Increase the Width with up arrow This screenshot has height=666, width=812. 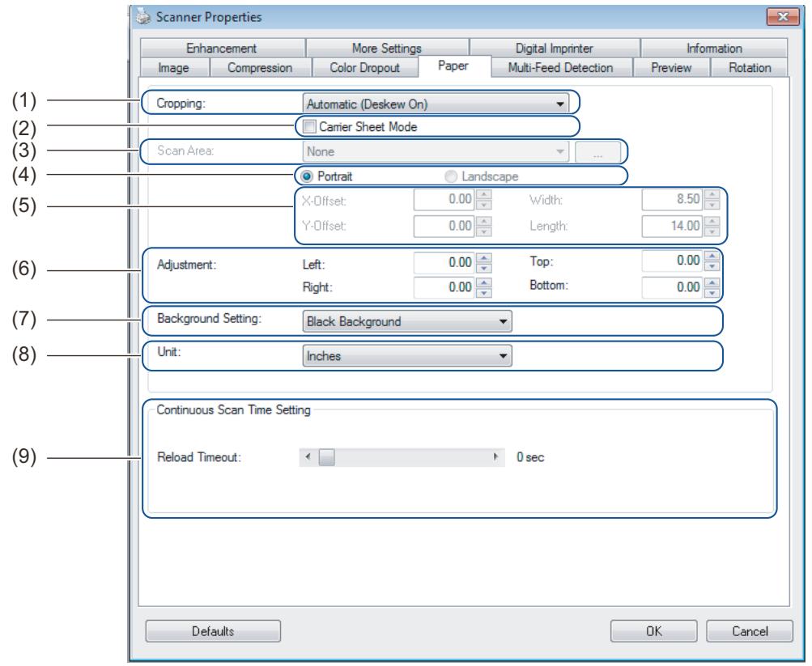click(712, 194)
